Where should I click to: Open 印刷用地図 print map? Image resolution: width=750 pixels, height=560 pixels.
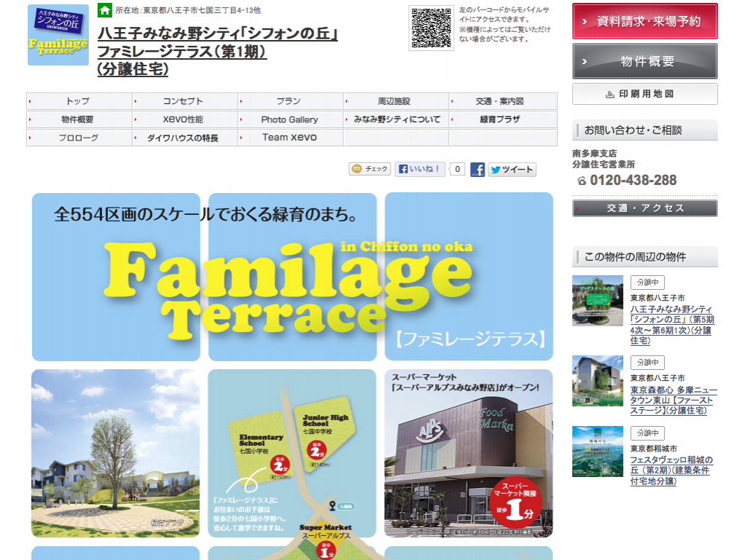644,94
